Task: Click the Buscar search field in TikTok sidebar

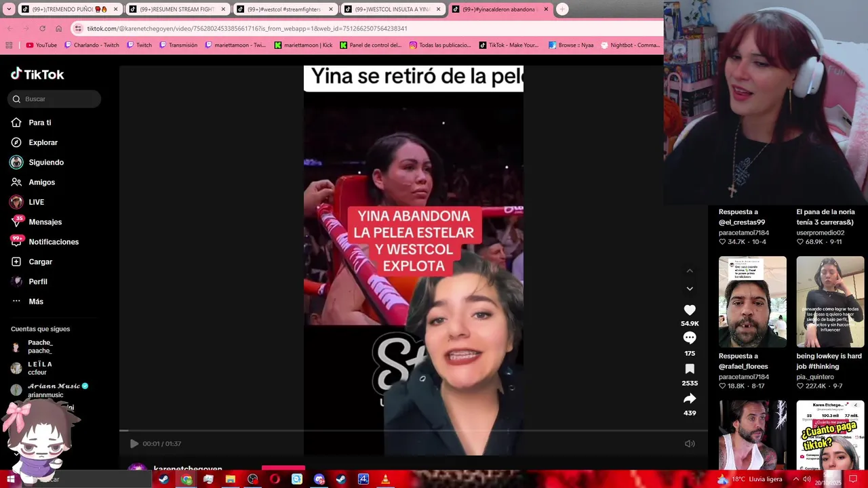Action: click(54, 99)
